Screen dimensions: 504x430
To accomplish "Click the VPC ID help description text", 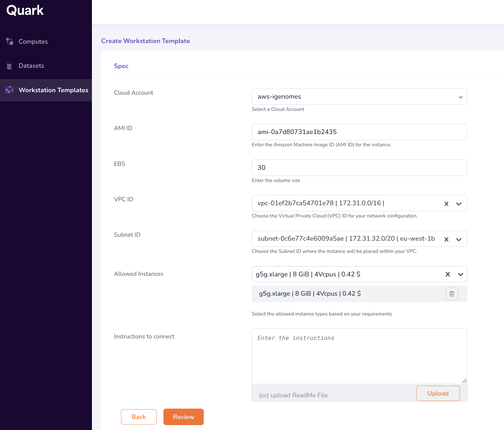I will coord(334,216).
